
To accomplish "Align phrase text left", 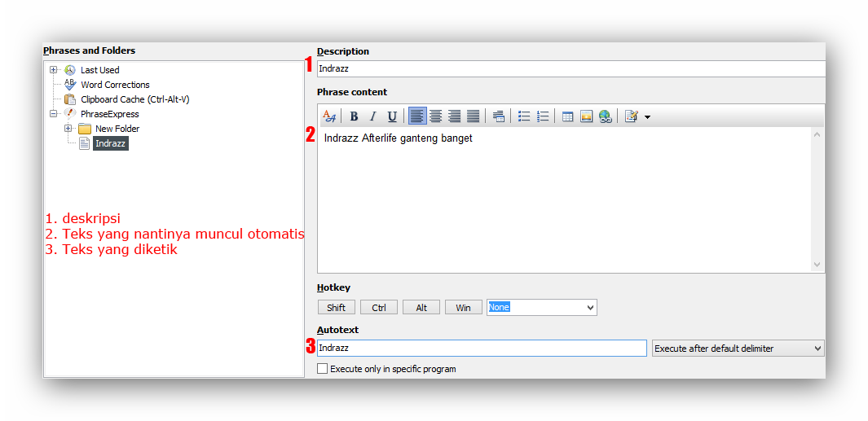I will tap(417, 116).
